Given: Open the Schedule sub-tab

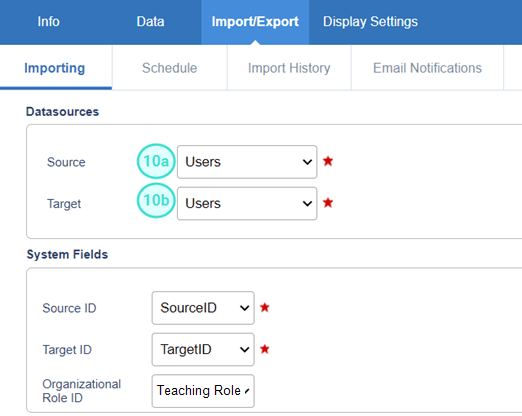Looking at the screenshot, I should tap(170, 68).
